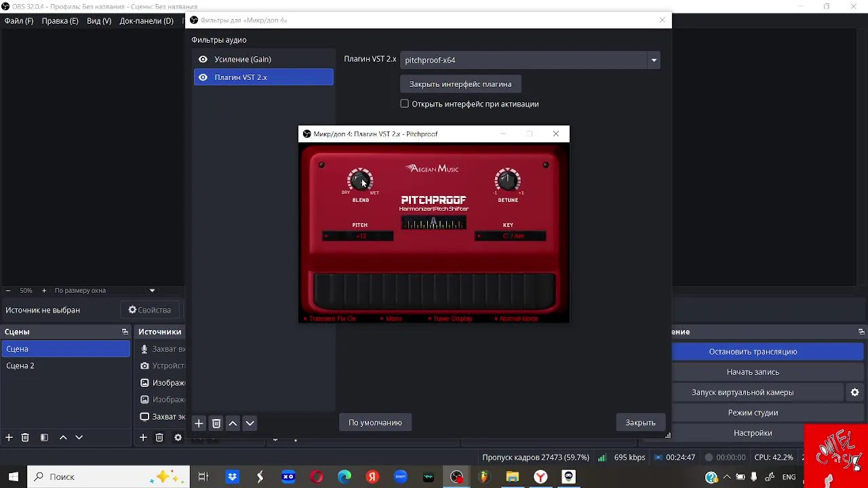The image size is (868, 488).
Task: Move scene up in Сцены panel
Action: pos(63,438)
